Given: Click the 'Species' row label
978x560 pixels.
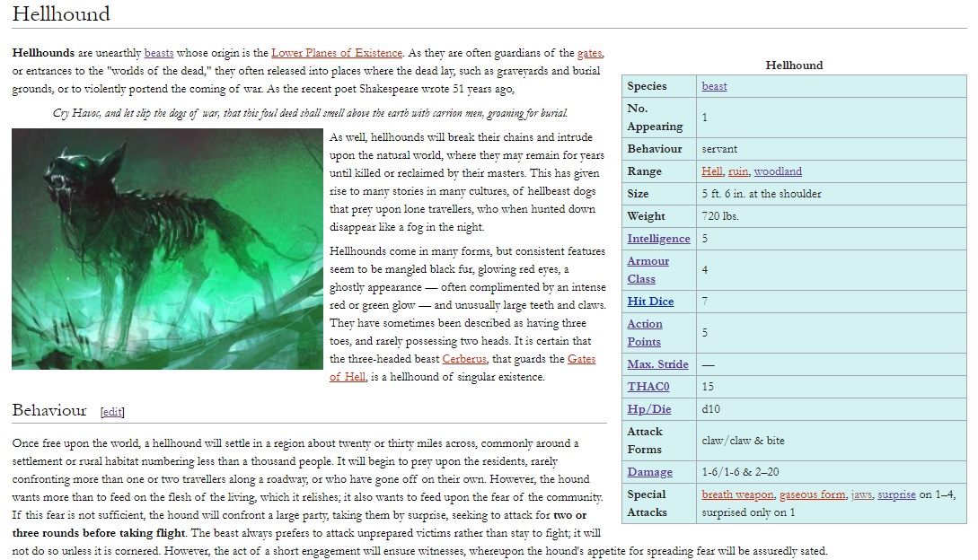Looking at the screenshot, I should pyautogui.click(x=647, y=86).
